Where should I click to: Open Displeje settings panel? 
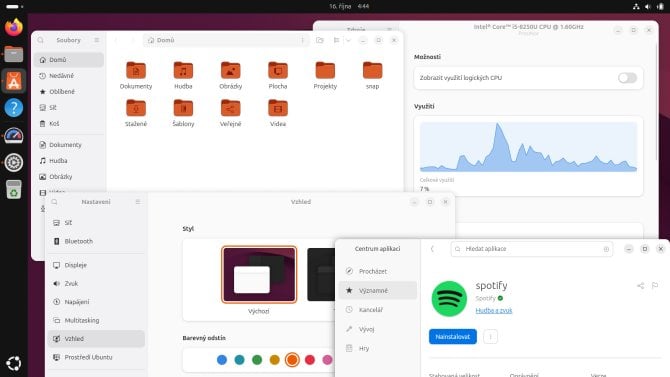coord(96,265)
